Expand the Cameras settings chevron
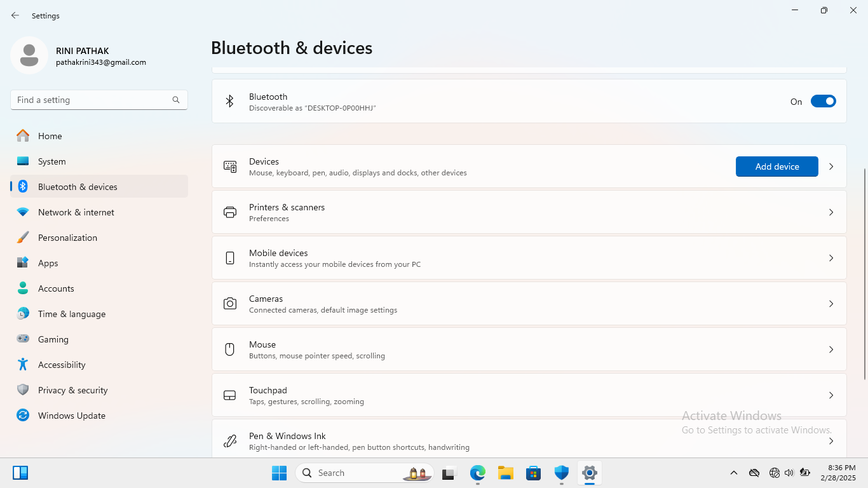The width and height of the screenshot is (868, 488). (x=831, y=304)
